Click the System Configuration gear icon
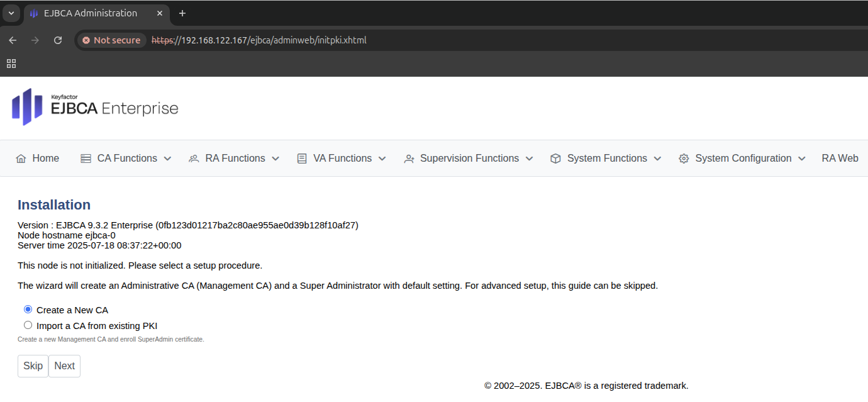This screenshot has width=868, height=402. click(x=684, y=158)
